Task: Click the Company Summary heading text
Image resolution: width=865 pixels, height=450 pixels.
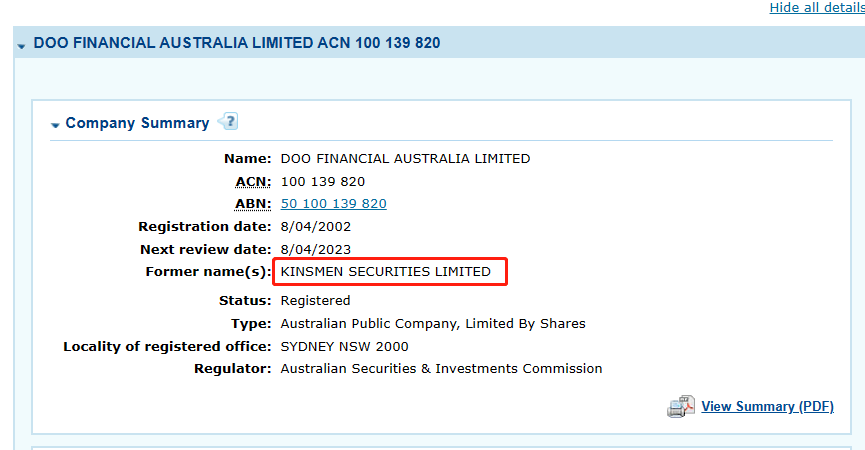Action: (137, 123)
